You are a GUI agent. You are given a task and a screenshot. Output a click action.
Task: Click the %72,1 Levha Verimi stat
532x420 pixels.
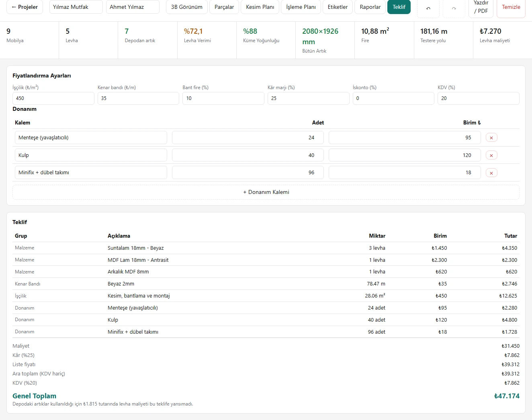coord(207,40)
